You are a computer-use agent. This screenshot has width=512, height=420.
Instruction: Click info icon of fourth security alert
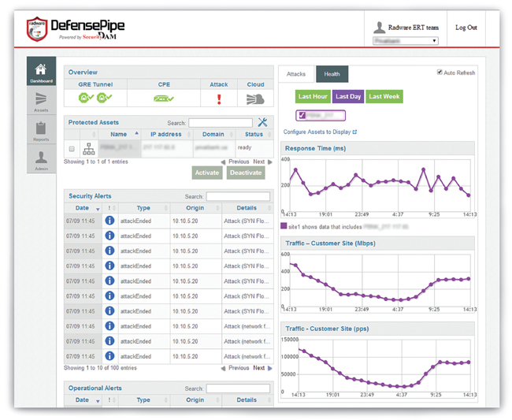pos(109,266)
